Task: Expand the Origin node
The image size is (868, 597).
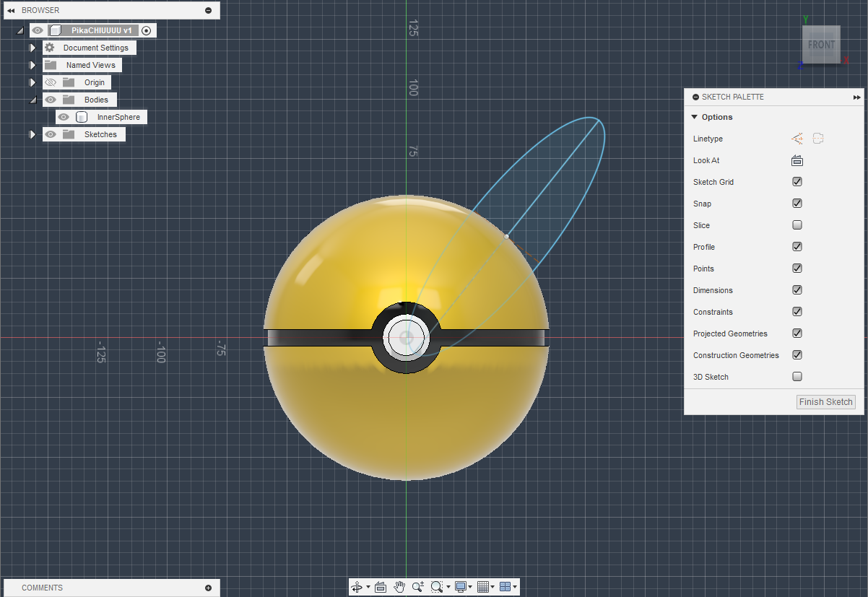Action: coord(32,82)
